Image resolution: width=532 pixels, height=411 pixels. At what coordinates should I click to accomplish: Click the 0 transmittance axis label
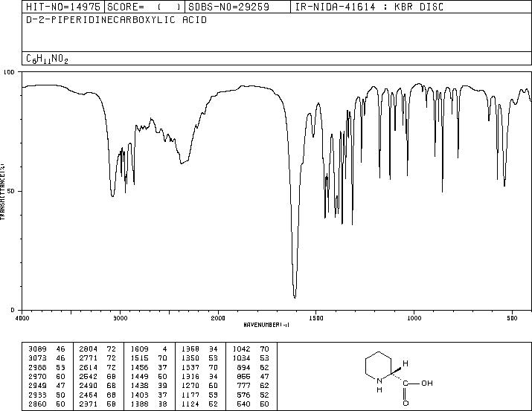tap(13, 311)
